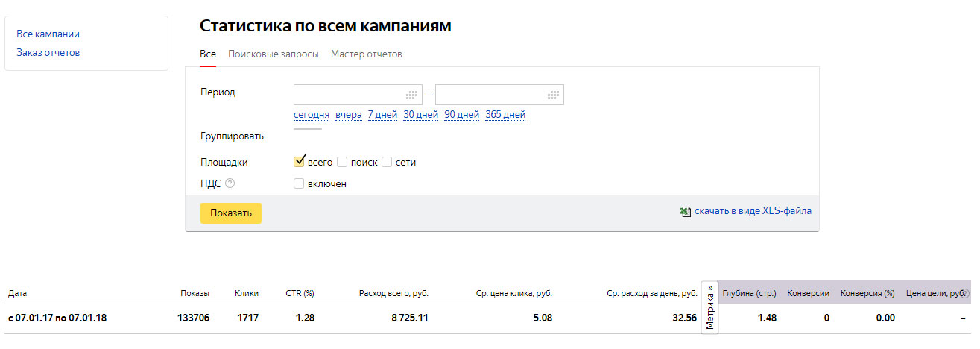Click help icon in Цена цели column header
The image size is (980, 349).
tap(967, 294)
